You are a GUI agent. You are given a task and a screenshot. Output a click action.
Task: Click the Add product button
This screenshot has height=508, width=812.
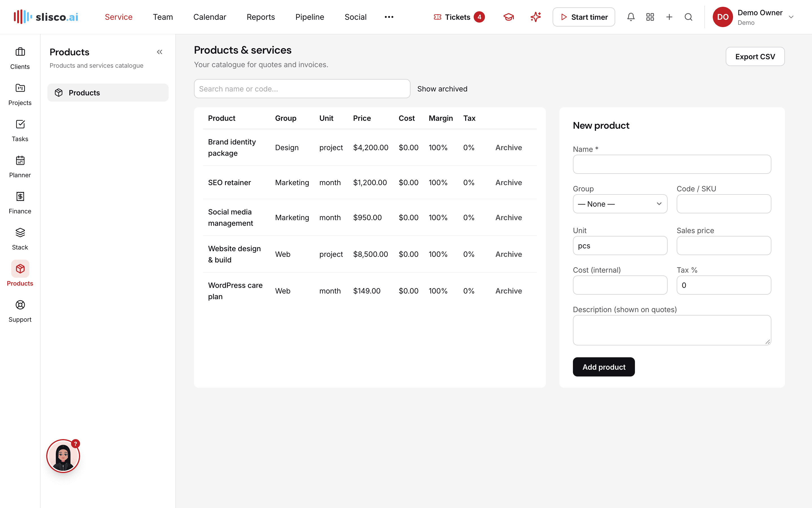[604, 367]
